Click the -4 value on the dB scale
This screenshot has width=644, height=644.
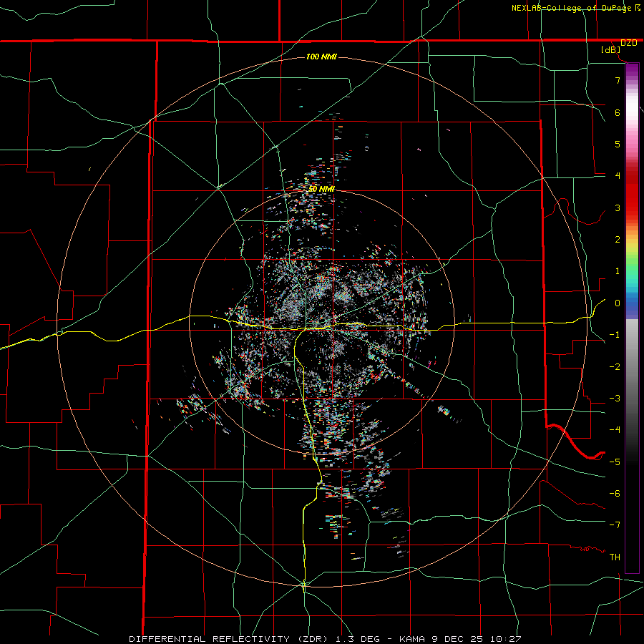click(615, 430)
